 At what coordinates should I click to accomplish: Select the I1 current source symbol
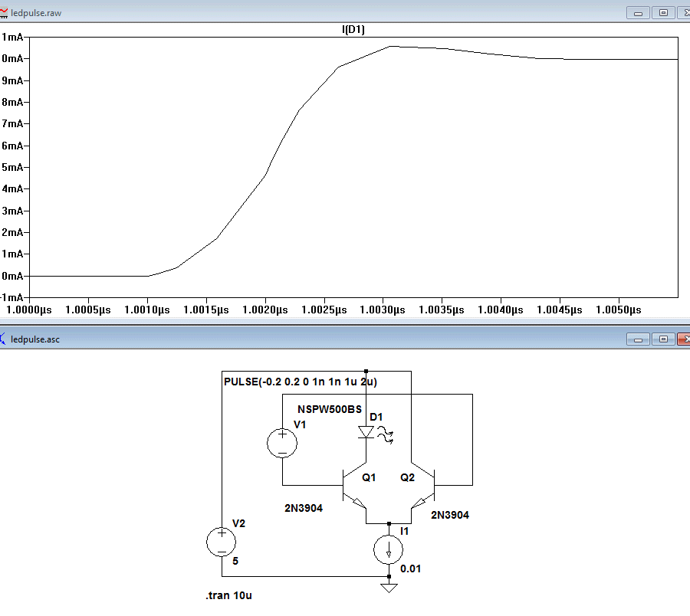(x=389, y=549)
